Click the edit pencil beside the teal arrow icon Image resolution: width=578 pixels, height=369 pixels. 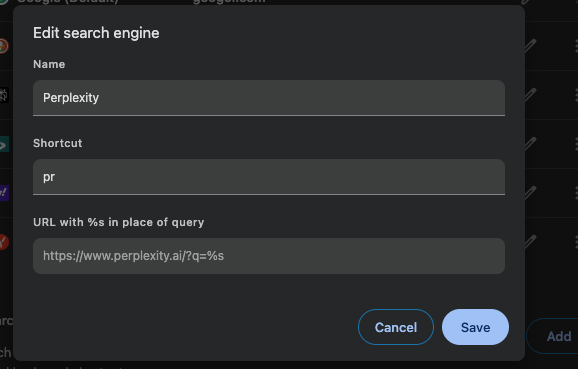point(531,144)
